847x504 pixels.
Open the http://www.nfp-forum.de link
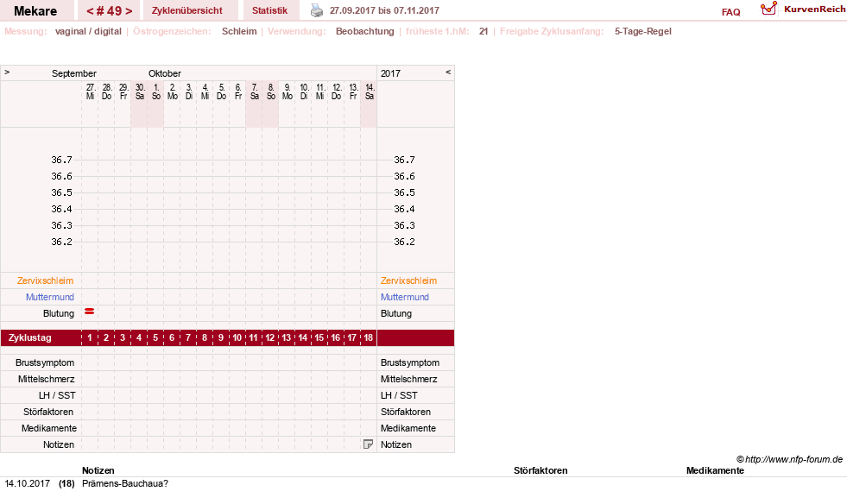point(793,459)
